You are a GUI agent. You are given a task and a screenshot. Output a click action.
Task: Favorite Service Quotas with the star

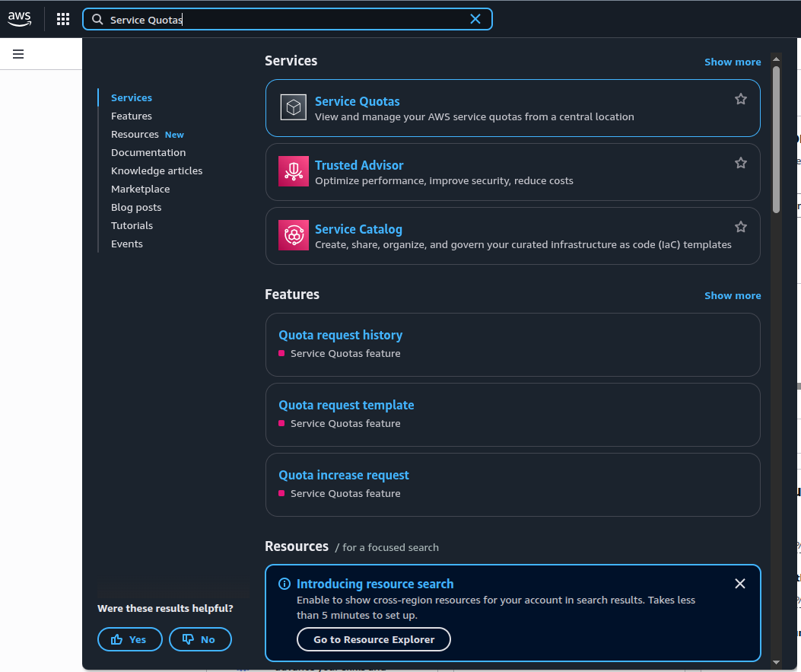pos(741,99)
